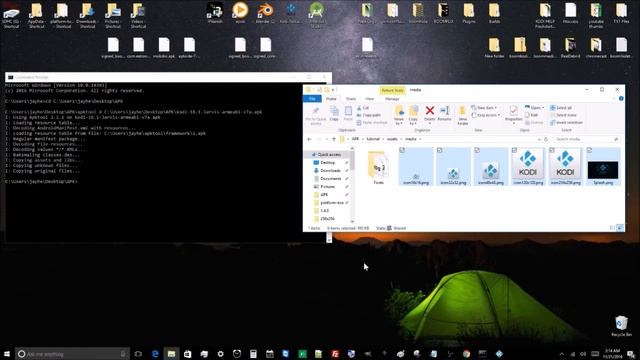Image resolution: width=640 pixels, height=360 pixels.
Task: Open the Recycle Bin desktop icon
Action: point(621,326)
